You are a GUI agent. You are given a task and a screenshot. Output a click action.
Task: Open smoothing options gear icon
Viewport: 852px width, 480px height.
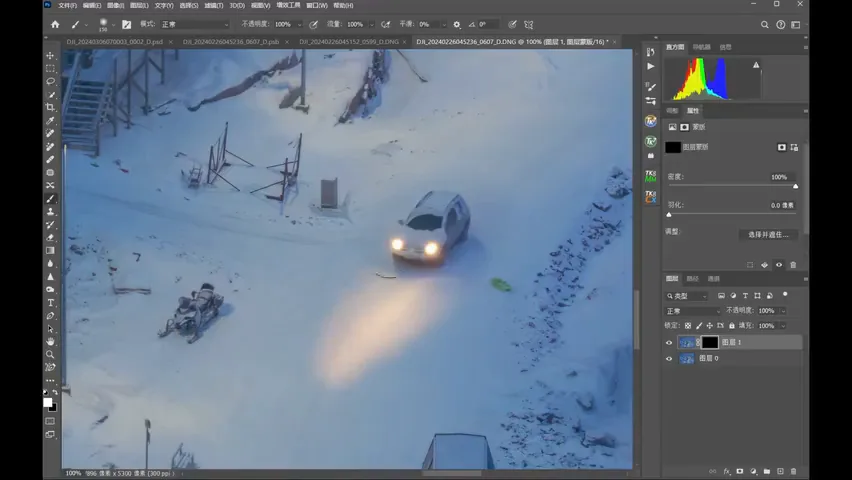point(457,24)
